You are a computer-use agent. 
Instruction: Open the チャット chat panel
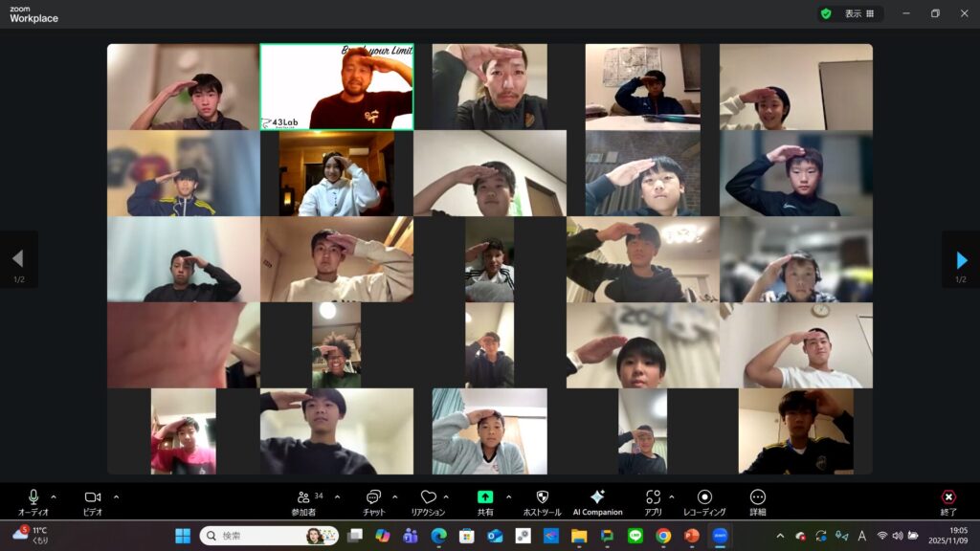[x=373, y=497]
